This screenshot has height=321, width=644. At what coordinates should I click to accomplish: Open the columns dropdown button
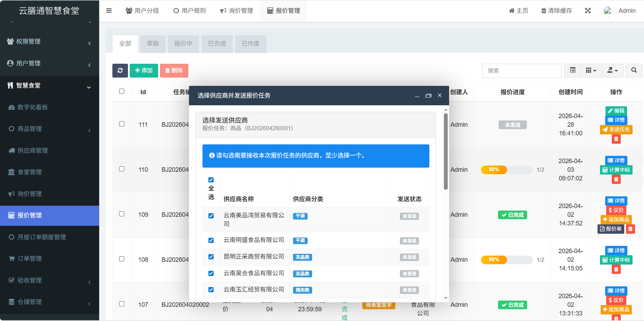[x=591, y=71]
